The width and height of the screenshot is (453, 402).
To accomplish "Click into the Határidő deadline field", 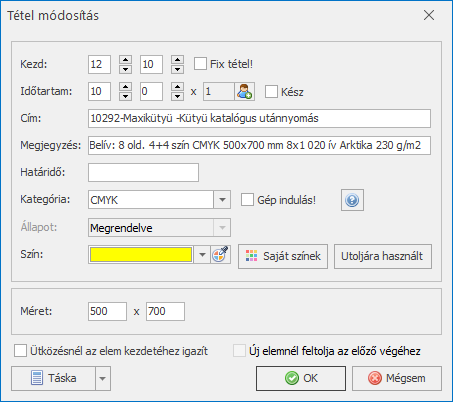I will click(143, 172).
